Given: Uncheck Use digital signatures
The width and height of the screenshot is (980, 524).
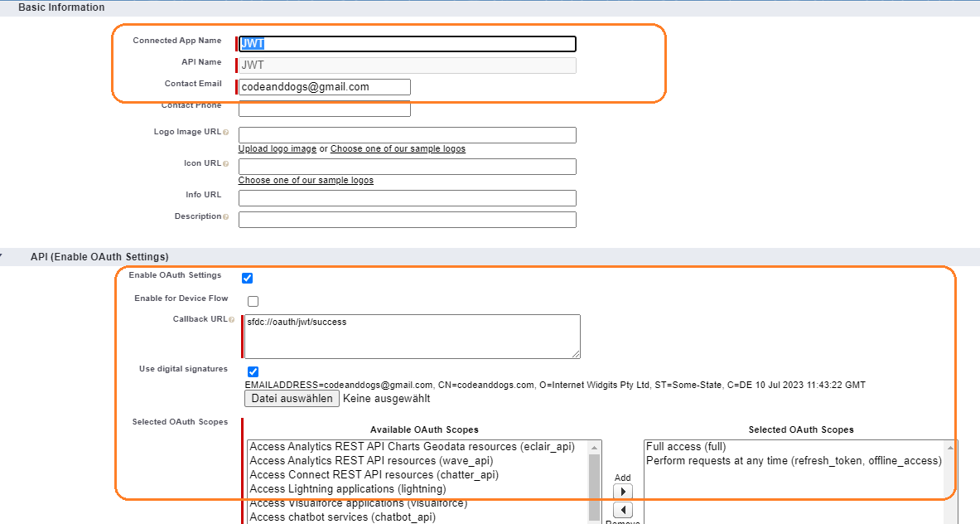Looking at the screenshot, I should 253,371.
